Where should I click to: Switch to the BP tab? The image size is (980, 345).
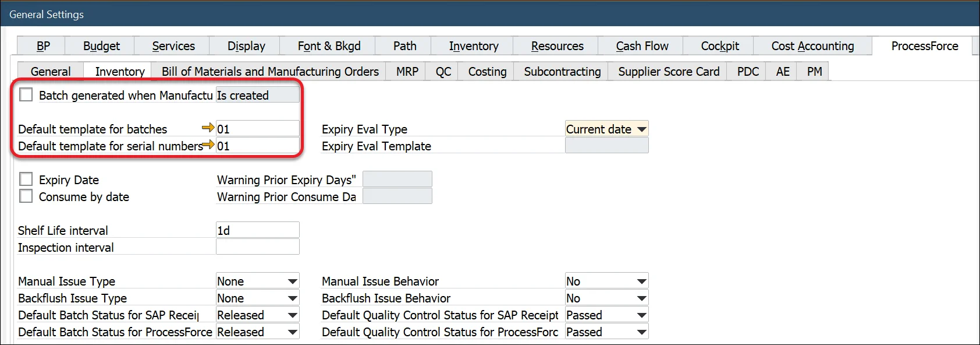click(41, 46)
